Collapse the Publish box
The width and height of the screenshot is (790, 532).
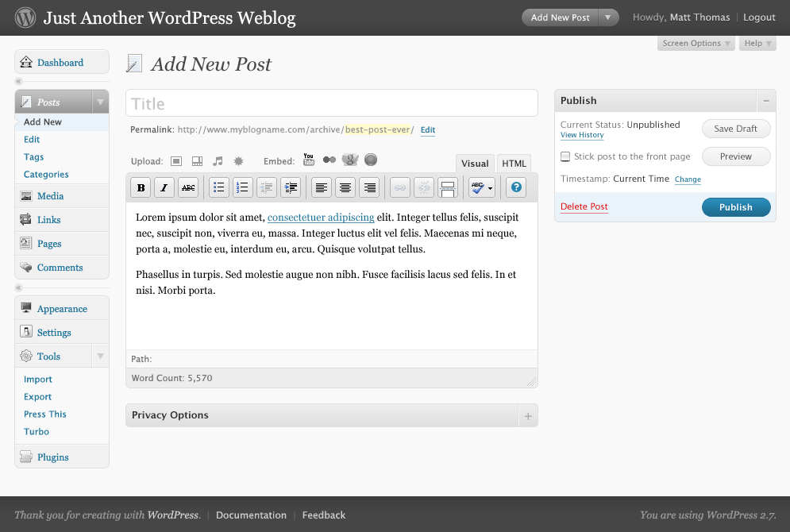pyautogui.click(x=766, y=101)
